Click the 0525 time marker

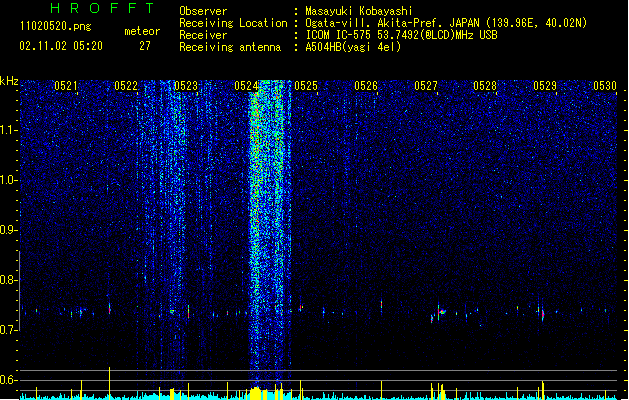[x=306, y=86]
